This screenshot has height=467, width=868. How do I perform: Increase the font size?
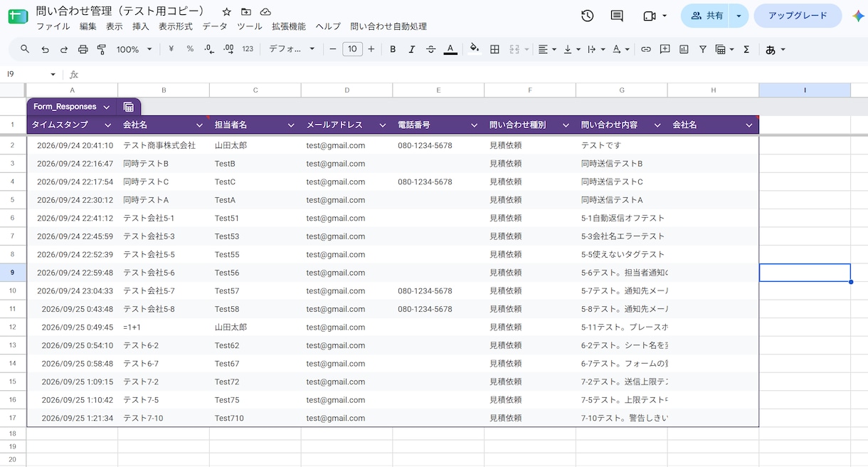point(371,49)
